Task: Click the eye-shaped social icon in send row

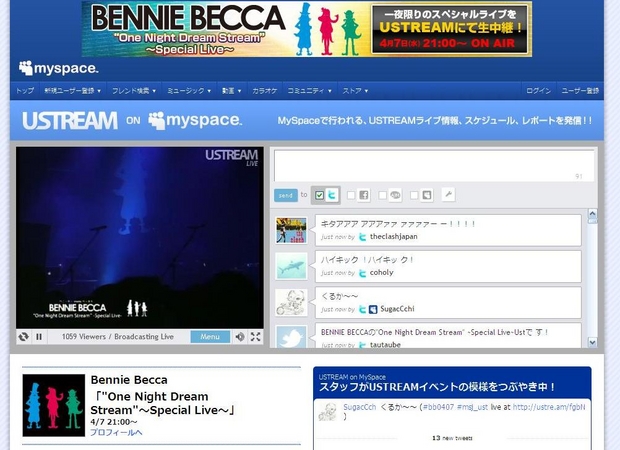Action: (x=395, y=195)
